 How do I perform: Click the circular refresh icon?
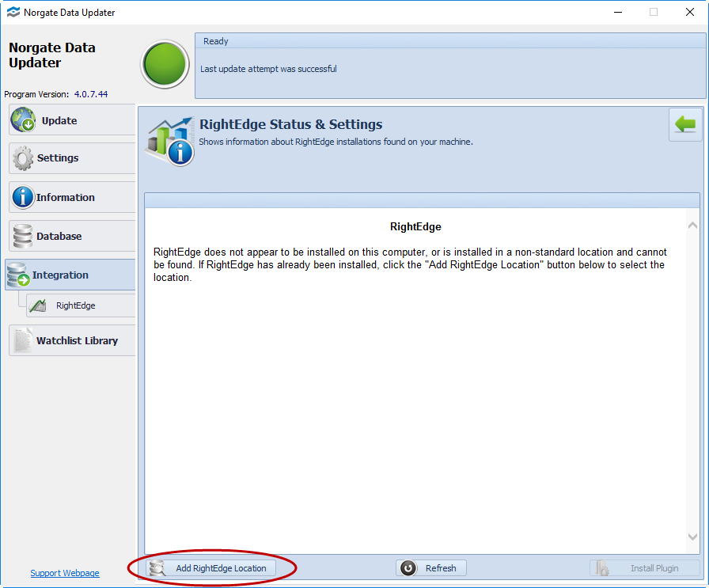(x=408, y=568)
